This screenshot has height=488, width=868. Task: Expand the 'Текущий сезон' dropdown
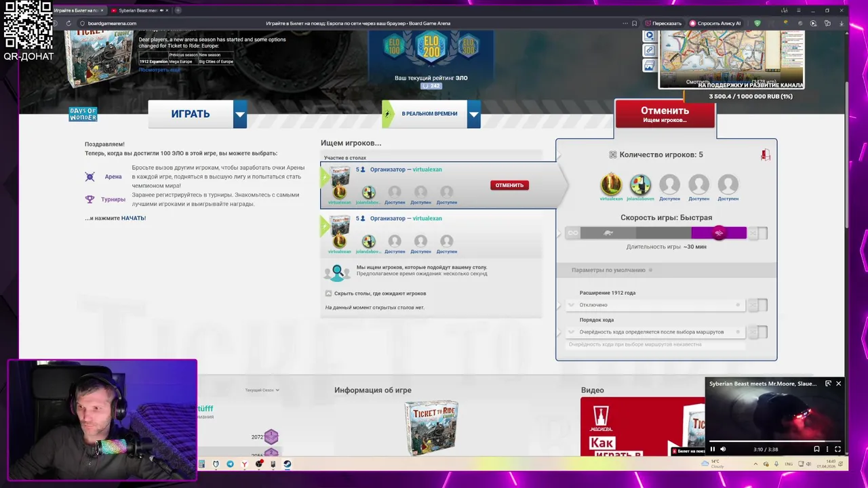point(262,390)
